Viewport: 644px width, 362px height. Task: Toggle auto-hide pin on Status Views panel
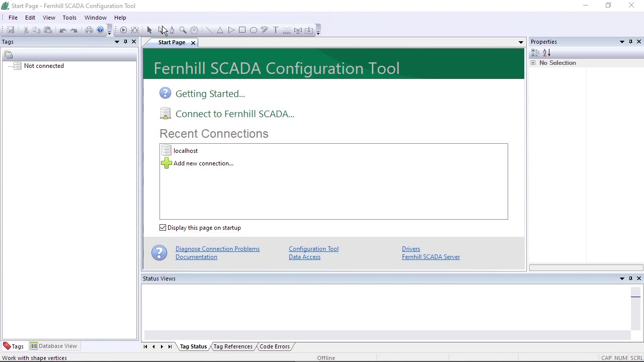(630, 279)
